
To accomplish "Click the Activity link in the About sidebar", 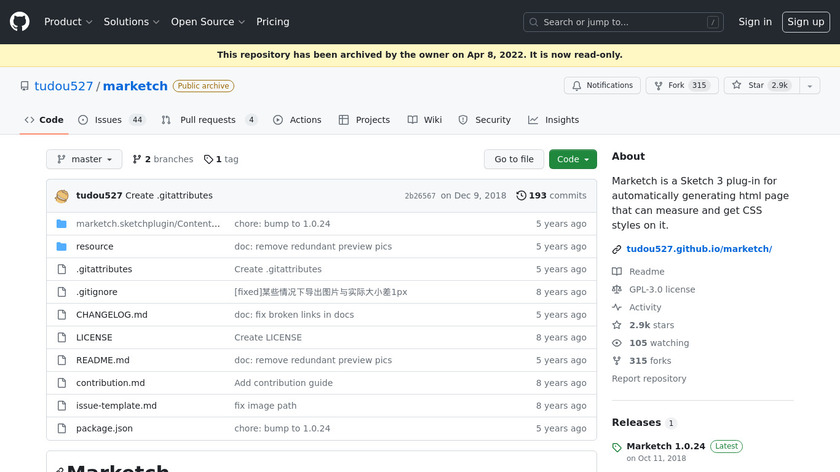I will 645,308.
